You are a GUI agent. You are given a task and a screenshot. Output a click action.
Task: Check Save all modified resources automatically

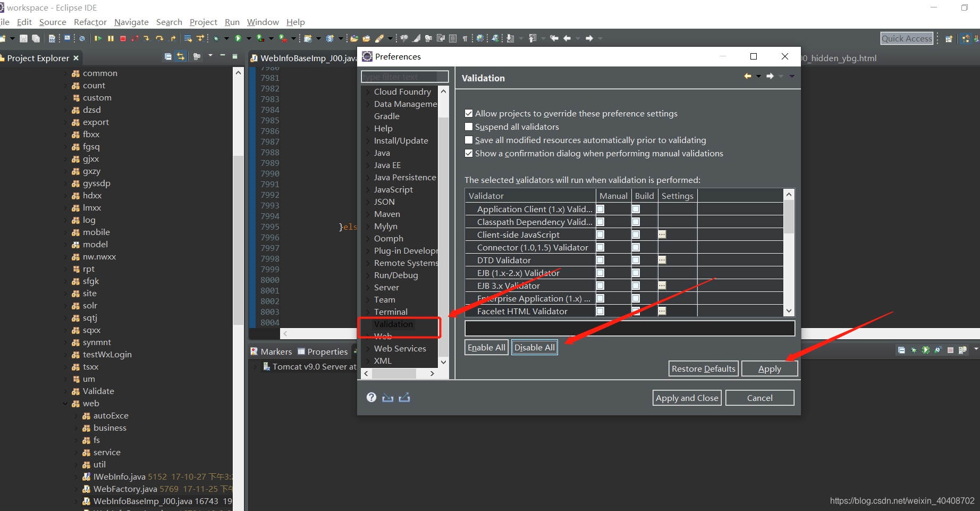(469, 140)
